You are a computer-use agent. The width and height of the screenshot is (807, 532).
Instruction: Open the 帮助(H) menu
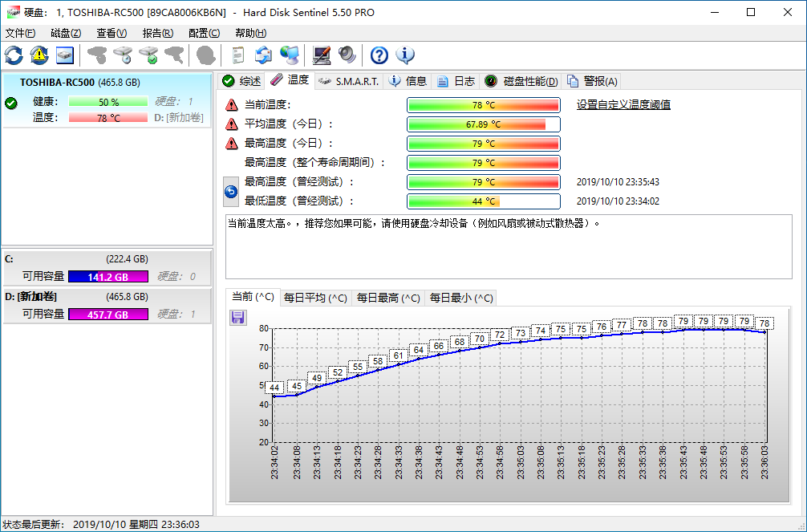coord(250,33)
